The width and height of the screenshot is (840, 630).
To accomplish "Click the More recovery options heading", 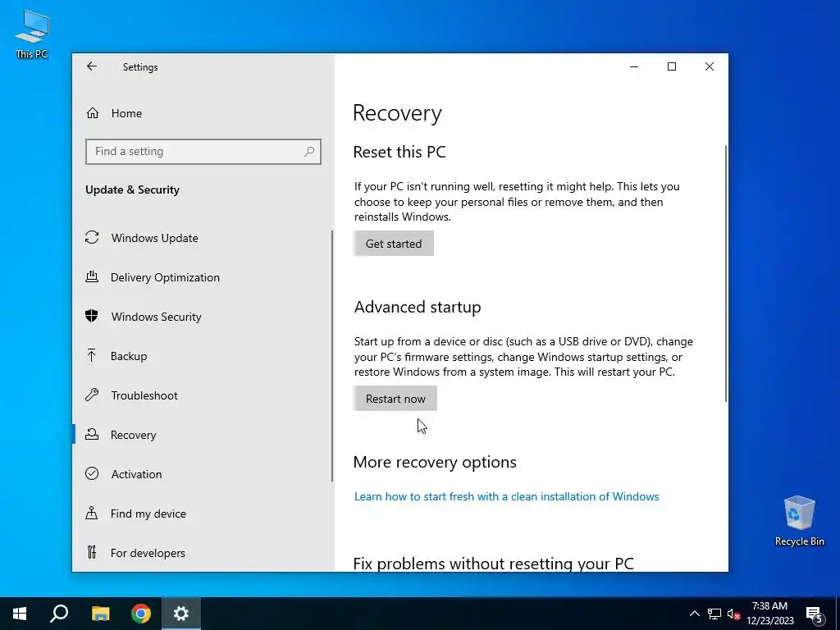I will coord(435,462).
